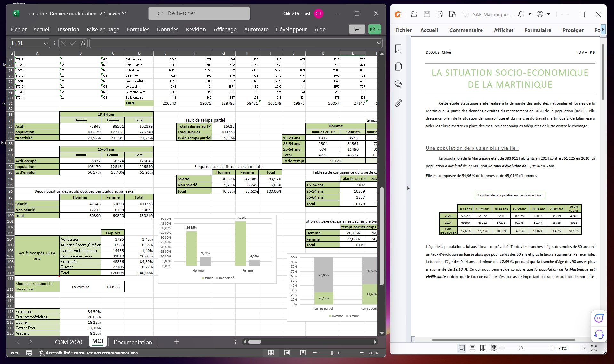Open the 70% zoom level dropdown
This screenshot has height=364, width=614.
pos(584,348)
